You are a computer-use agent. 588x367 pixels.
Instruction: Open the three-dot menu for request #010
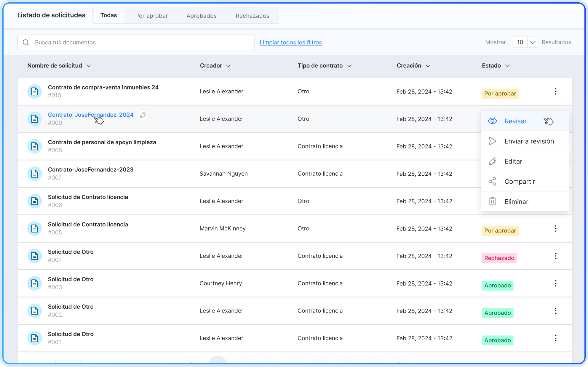click(x=556, y=92)
